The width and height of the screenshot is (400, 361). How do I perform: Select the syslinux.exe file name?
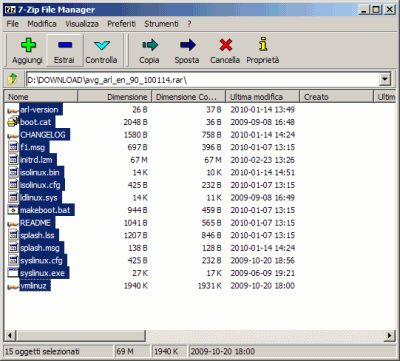(42, 273)
